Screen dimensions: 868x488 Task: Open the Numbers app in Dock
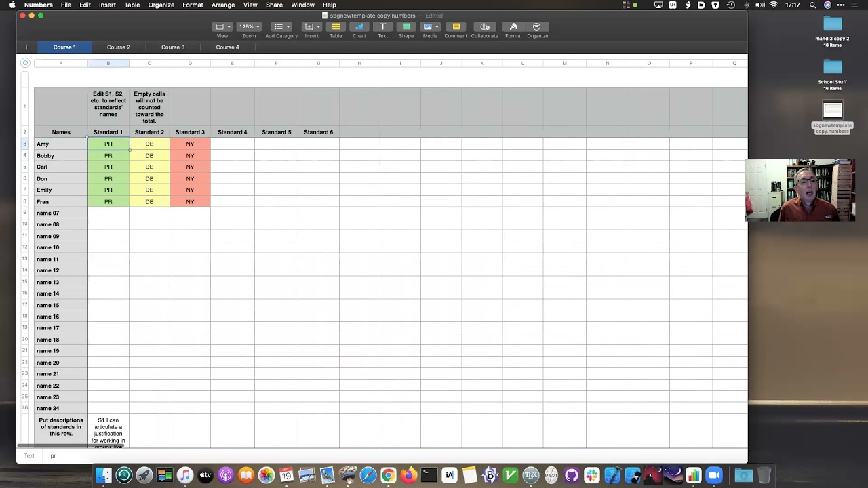tap(694, 475)
